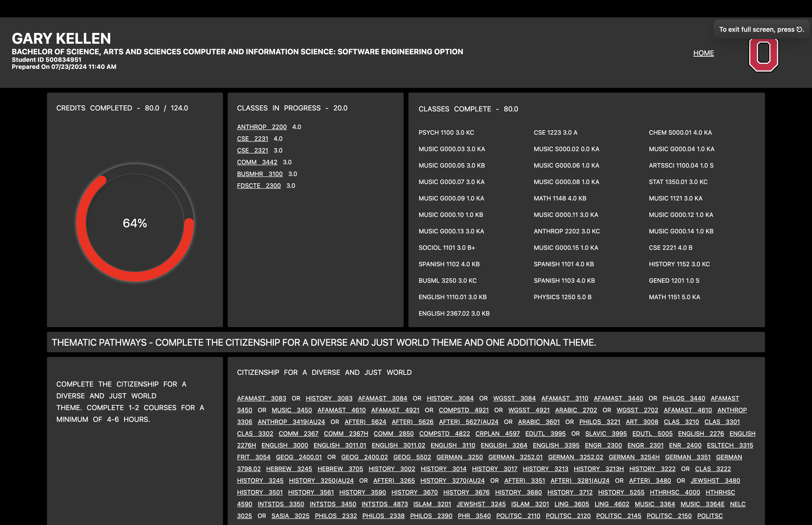Click the Thematic Pathways heading banner

pyautogui.click(x=324, y=342)
